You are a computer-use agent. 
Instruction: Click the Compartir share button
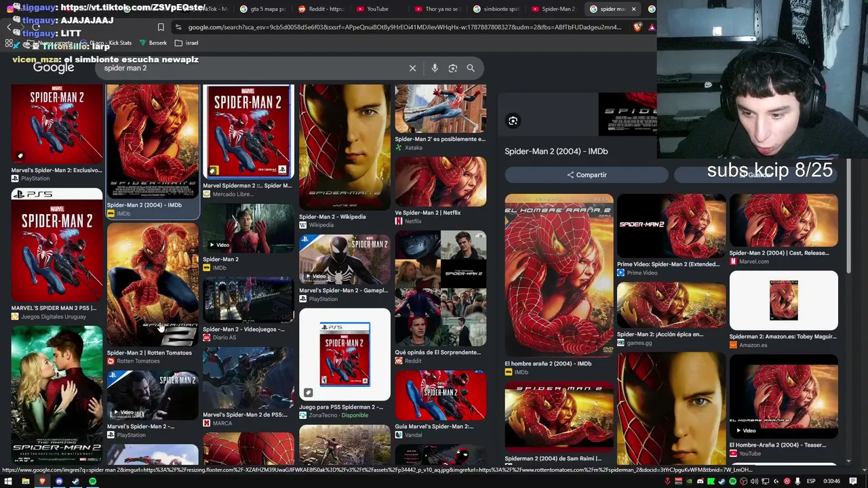tap(587, 175)
